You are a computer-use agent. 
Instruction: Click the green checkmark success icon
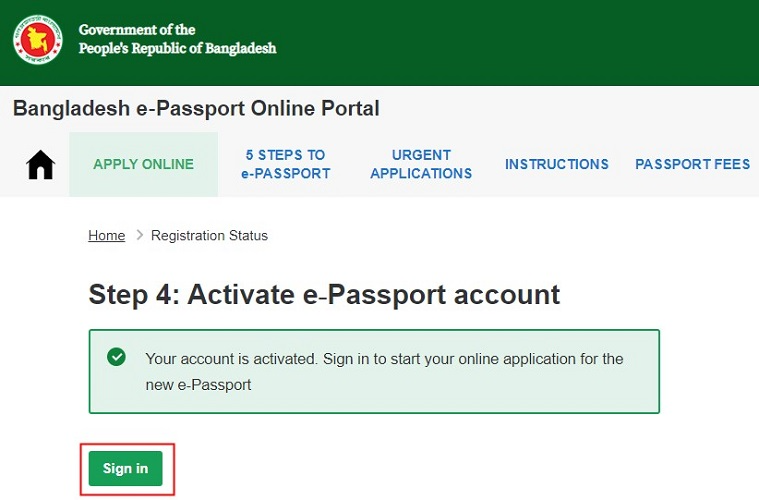tap(117, 357)
